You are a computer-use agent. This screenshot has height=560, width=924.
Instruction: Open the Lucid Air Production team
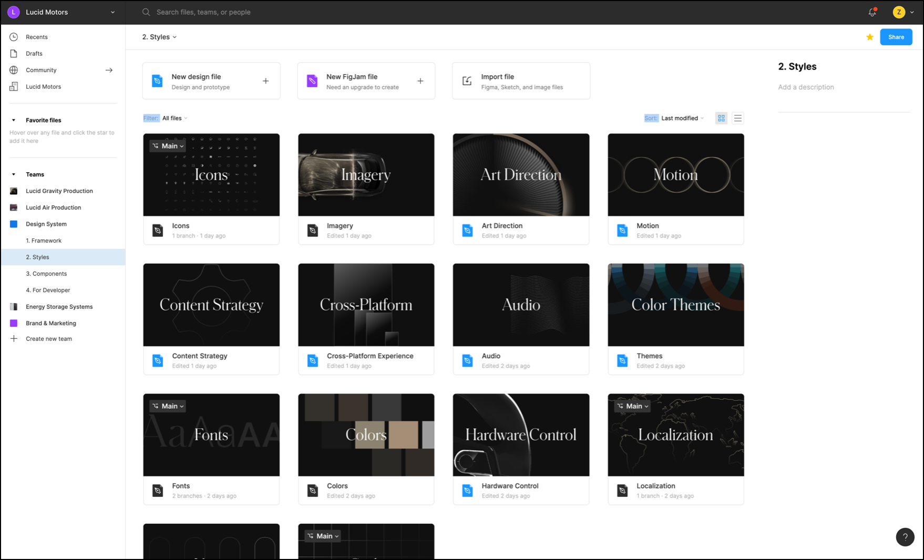(54, 208)
